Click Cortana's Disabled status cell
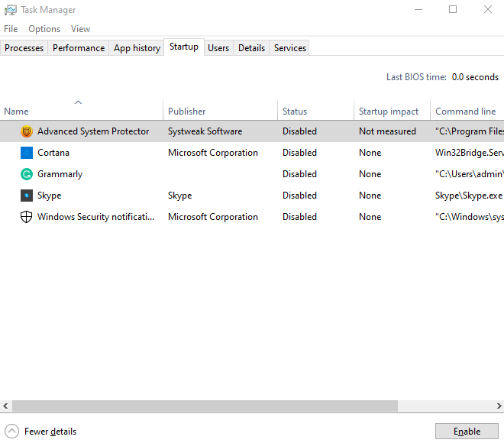504x443 pixels. [299, 153]
